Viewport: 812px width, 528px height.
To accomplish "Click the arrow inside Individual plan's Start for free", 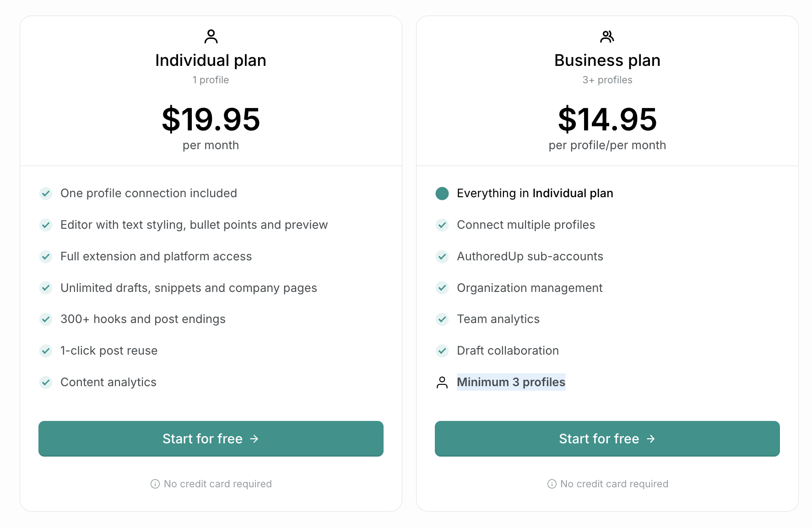I will point(254,438).
